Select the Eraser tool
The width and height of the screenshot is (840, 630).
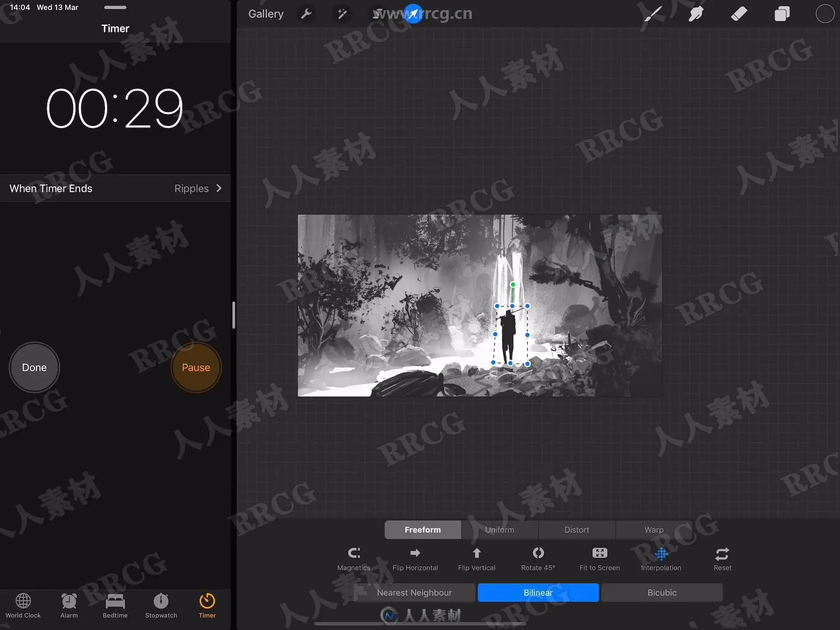pos(739,14)
